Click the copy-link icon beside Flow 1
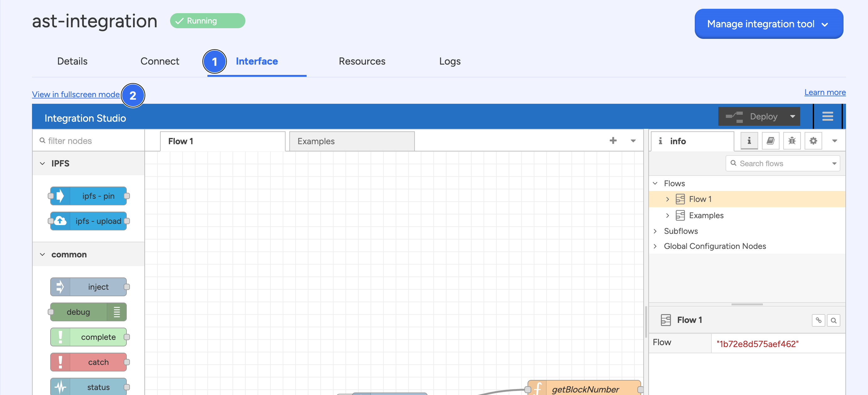The width and height of the screenshot is (868, 395). pos(818,320)
